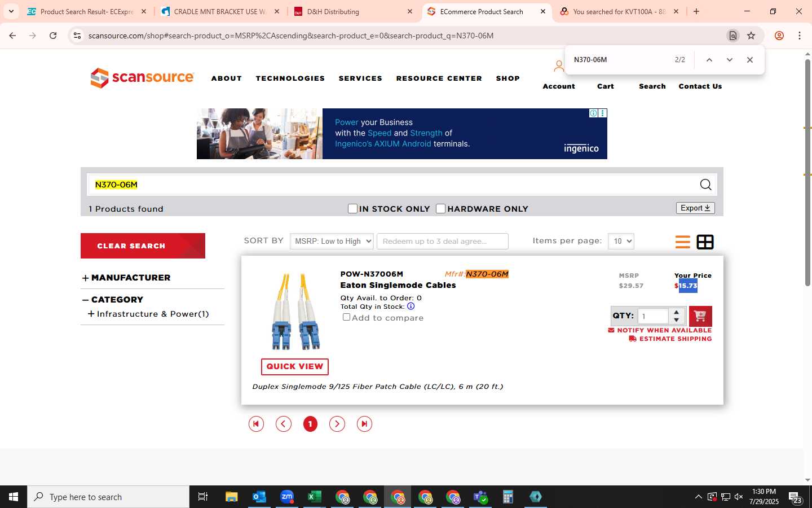812x508 pixels.
Task: Switch to list view layout icon
Action: click(x=683, y=242)
